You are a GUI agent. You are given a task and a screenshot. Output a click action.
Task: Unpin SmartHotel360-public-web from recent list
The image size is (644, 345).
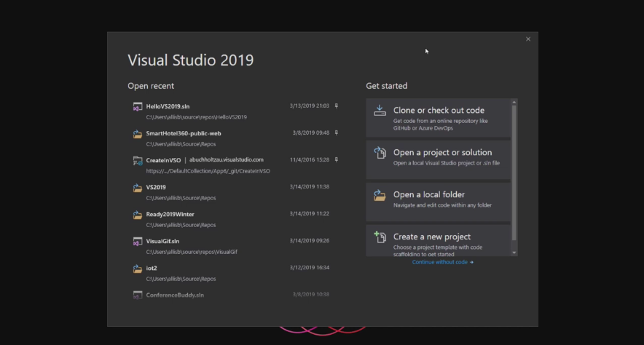pos(337,133)
